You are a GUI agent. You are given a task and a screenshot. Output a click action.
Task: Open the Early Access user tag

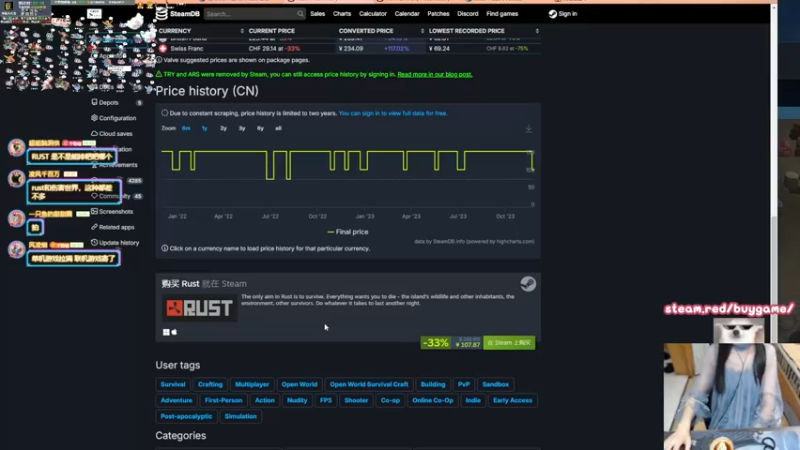coord(512,400)
